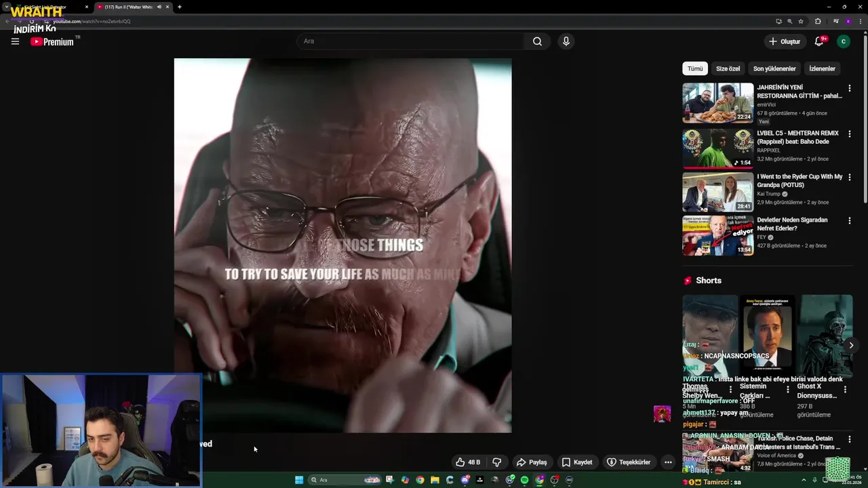Screen dimensions: 868x488
Task: Click the 'I Went to the Ryder Cup' title
Action: point(800,180)
